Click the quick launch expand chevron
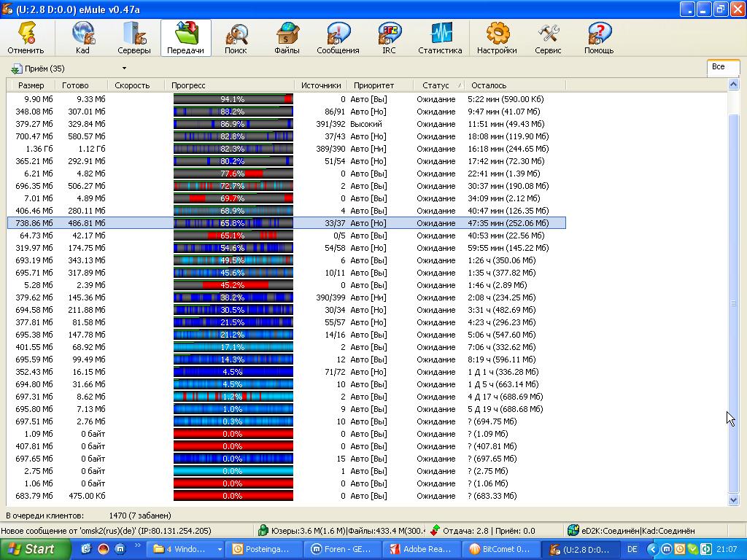Image resolution: width=747 pixels, height=560 pixels. coord(138,545)
